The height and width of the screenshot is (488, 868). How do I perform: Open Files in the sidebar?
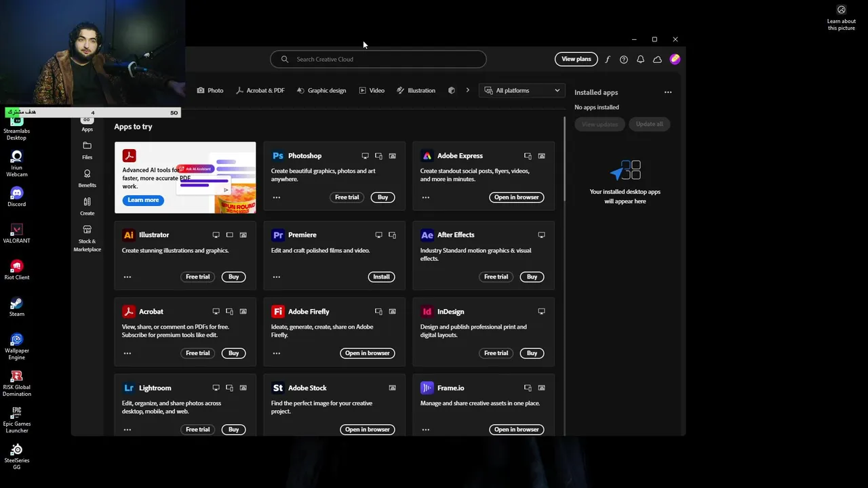pyautogui.click(x=87, y=150)
